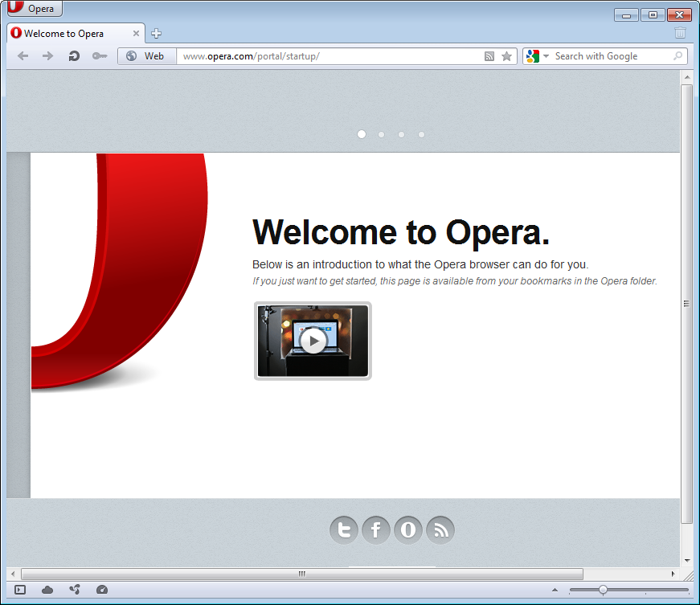The image size is (700, 605).
Task: Expand the zoom options up arrow
Action: point(555,590)
